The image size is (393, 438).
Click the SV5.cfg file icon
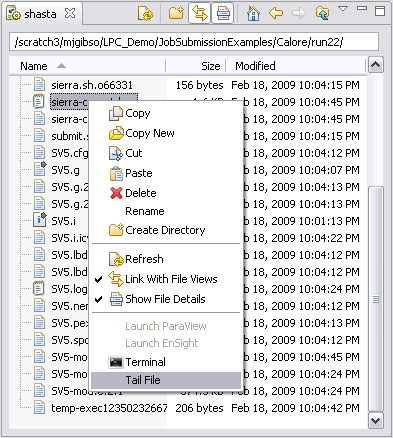point(39,153)
